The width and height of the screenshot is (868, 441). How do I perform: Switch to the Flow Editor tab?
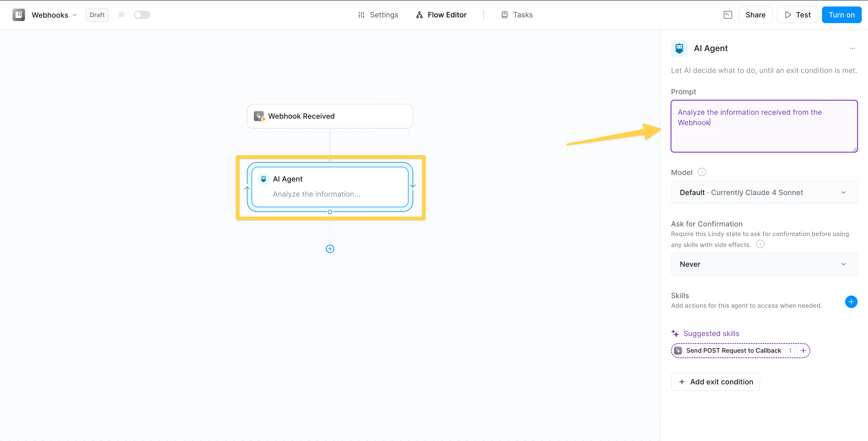pos(441,15)
